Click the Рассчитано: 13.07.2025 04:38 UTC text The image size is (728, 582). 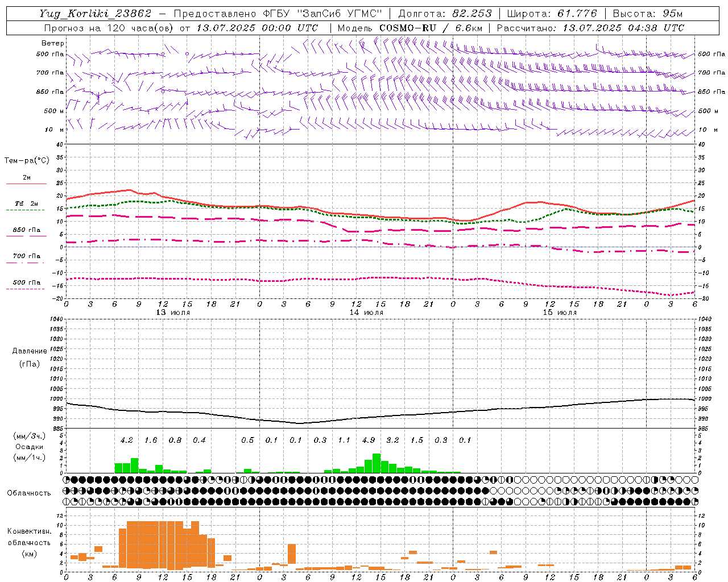click(590, 28)
